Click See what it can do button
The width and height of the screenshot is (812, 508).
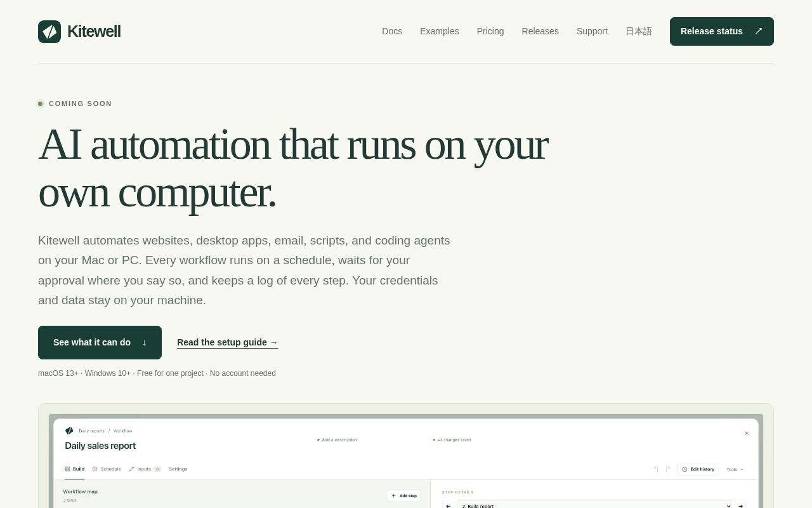100,342
